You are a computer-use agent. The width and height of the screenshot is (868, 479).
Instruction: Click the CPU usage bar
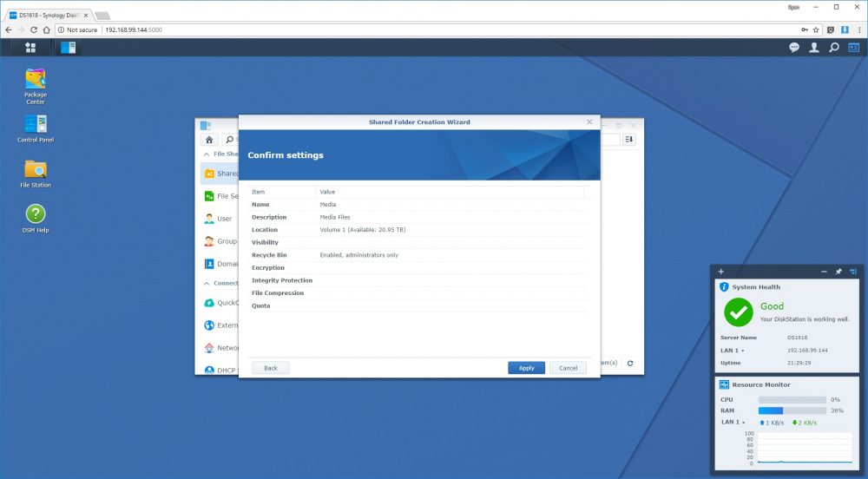pos(792,400)
